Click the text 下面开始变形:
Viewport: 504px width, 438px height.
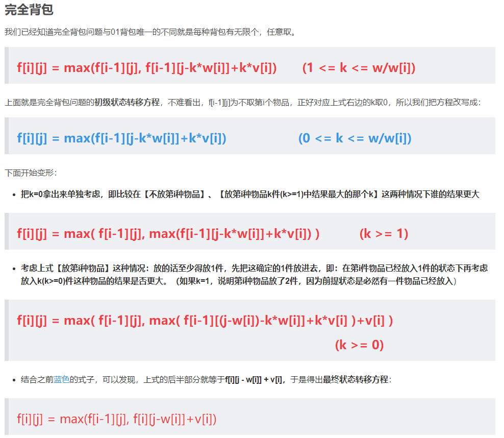coord(31,173)
